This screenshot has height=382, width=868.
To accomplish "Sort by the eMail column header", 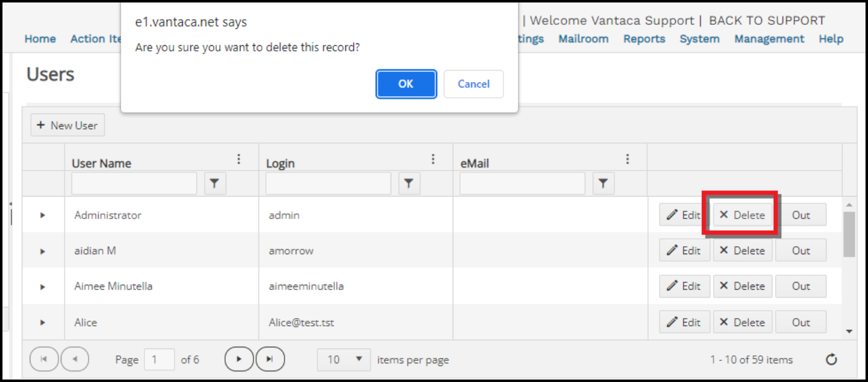I will tap(474, 164).
